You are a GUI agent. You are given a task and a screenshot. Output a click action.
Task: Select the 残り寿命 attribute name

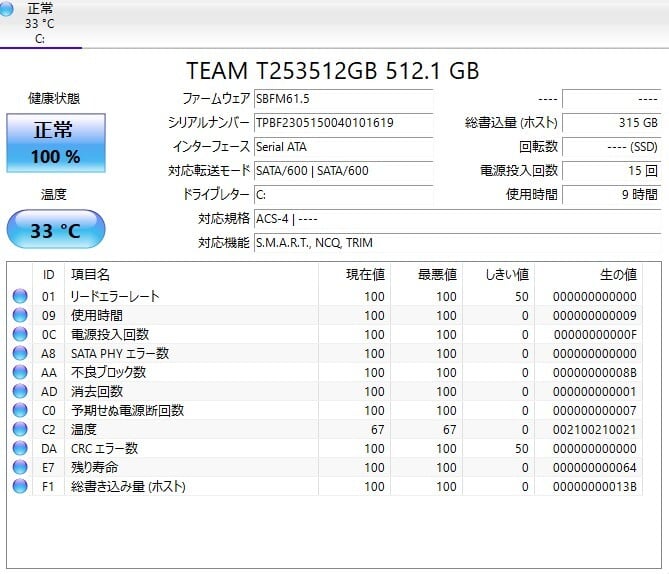click(94, 467)
